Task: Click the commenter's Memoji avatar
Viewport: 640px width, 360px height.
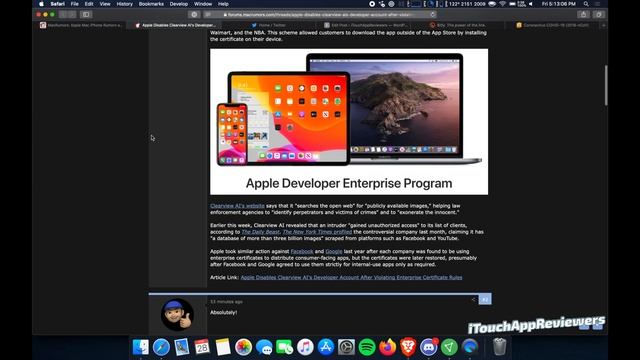Action: click(177, 314)
